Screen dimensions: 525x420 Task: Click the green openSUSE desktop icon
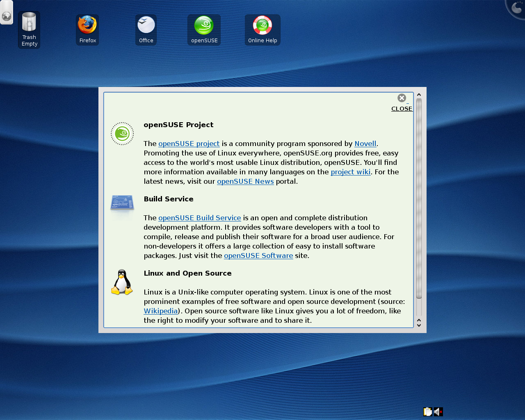(204, 30)
